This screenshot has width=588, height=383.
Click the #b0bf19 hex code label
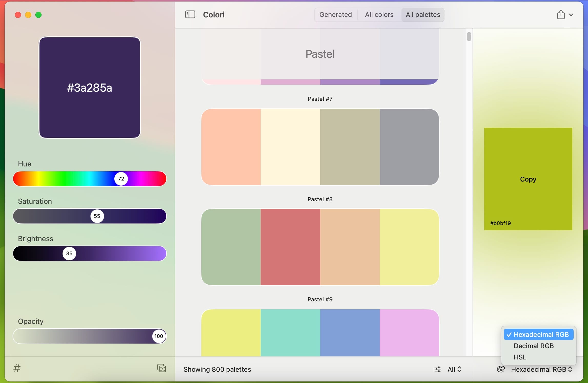[500, 223]
